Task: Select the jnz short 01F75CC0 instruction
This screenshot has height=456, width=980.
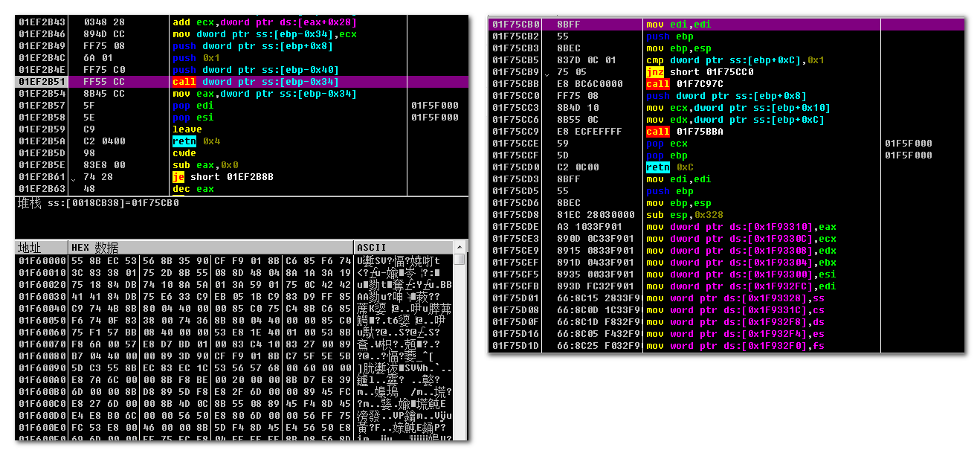Action: 700,72
